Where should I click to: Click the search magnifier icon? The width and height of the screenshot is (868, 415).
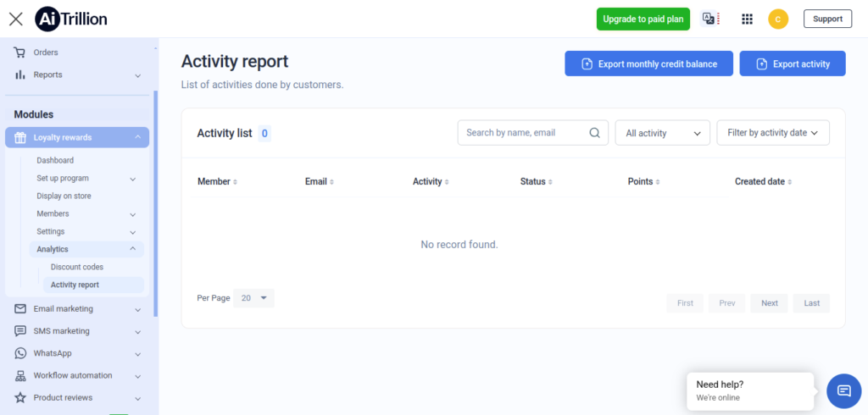(594, 133)
